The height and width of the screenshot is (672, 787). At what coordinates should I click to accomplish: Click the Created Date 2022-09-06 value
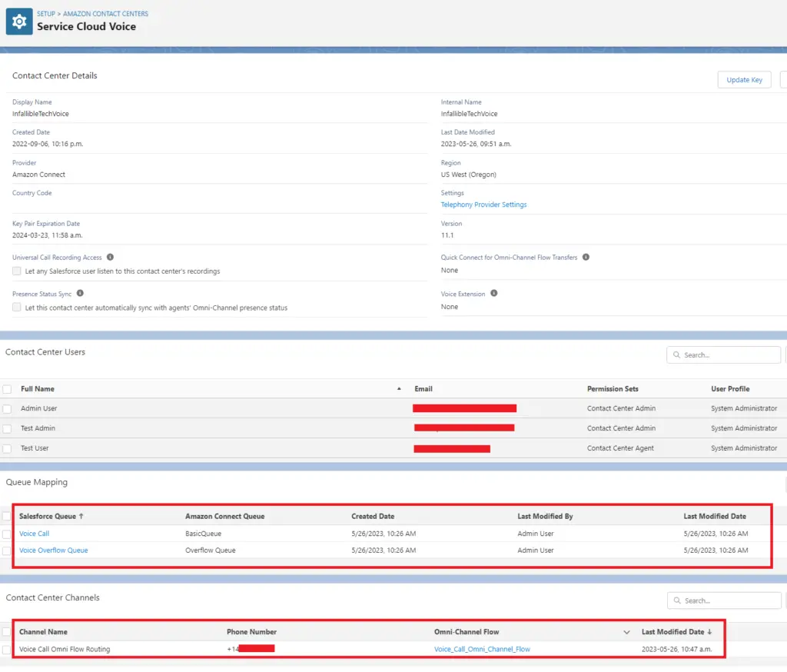(48, 144)
